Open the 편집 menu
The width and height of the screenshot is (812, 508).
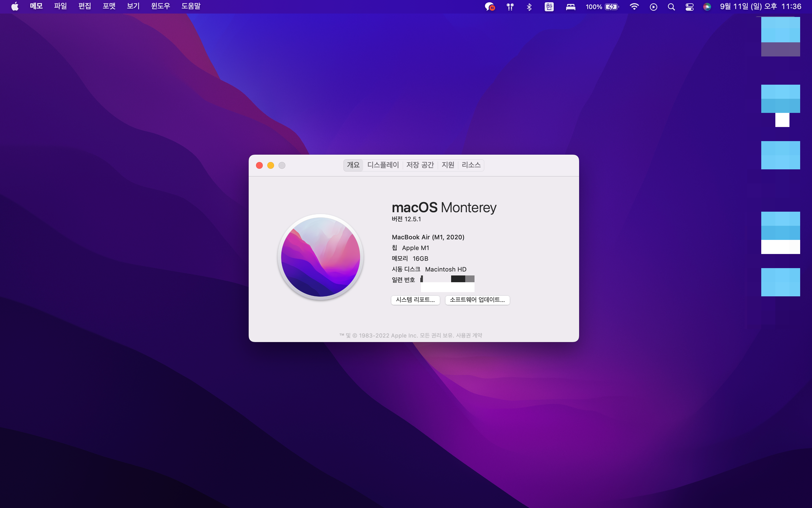[x=85, y=6]
